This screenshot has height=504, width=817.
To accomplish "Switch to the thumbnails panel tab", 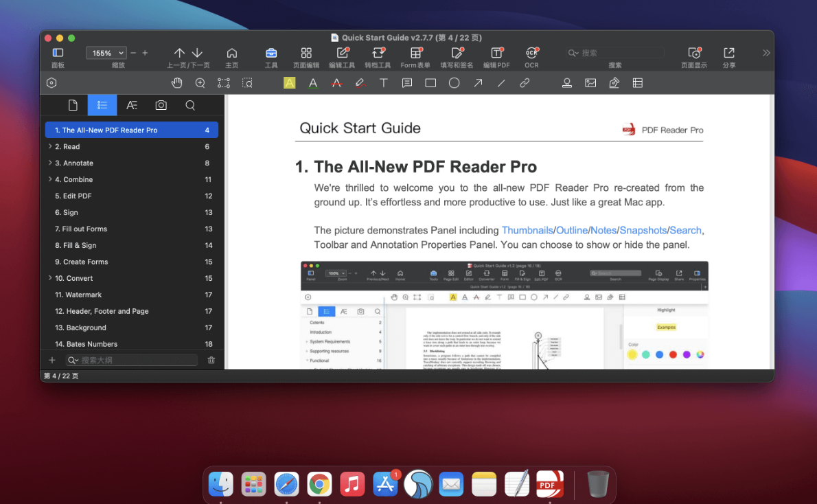I will pos(73,105).
